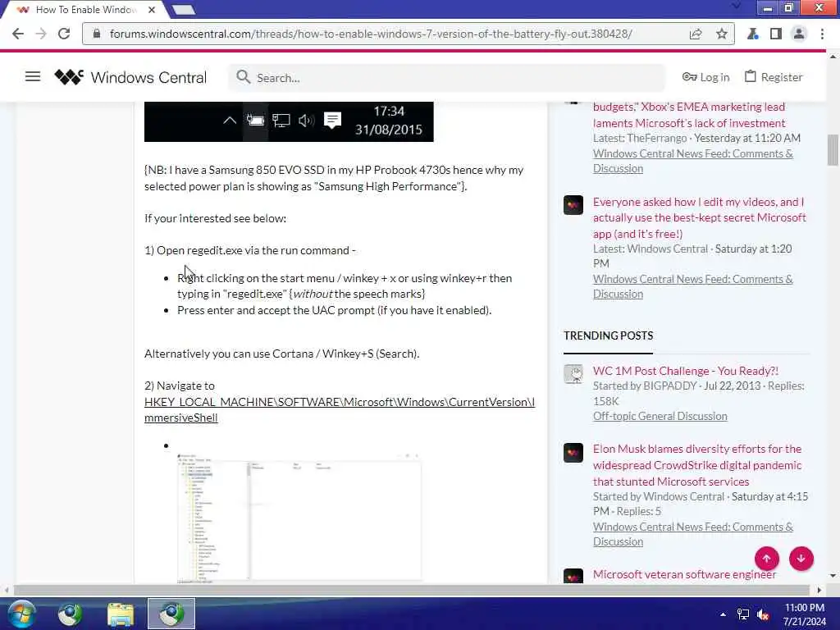Open the ImmersiveShell registry path link
Viewport: 840px width, 630px height.
(339, 410)
